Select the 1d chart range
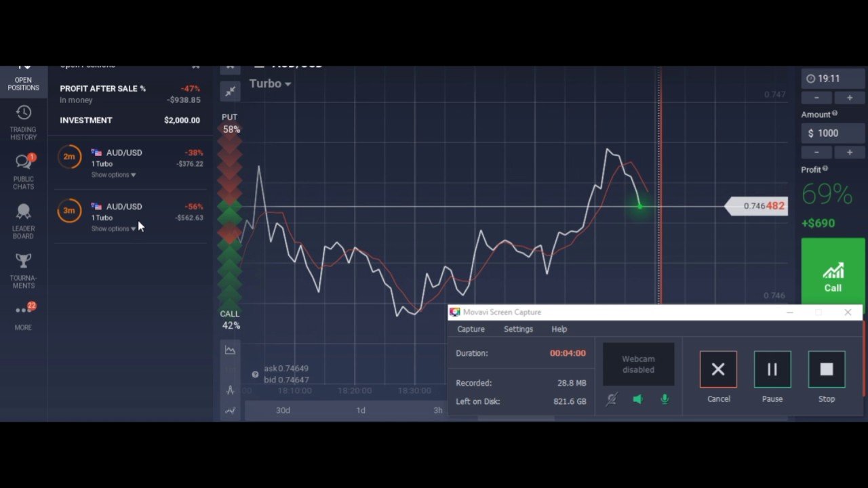 [361, 410]
